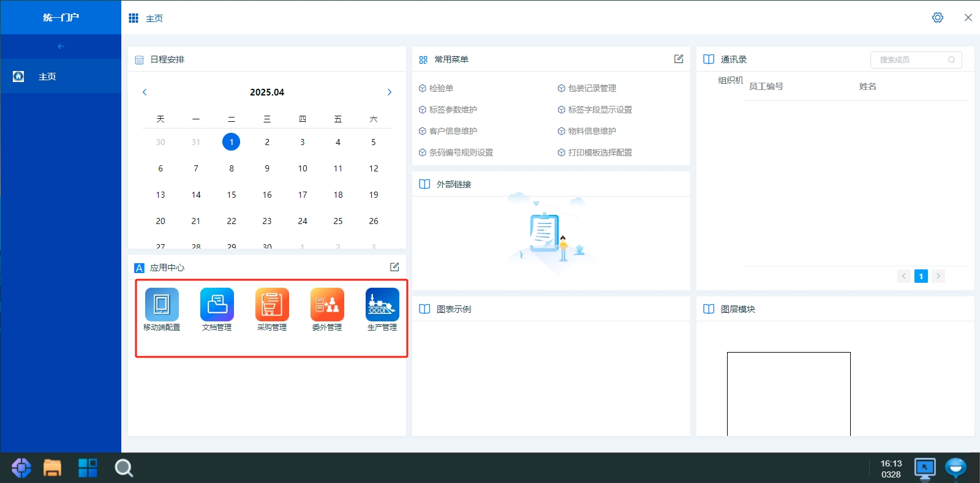Launch the 采购管理 app icon
This screenshot has width=980, height=483.
(272, 304)
